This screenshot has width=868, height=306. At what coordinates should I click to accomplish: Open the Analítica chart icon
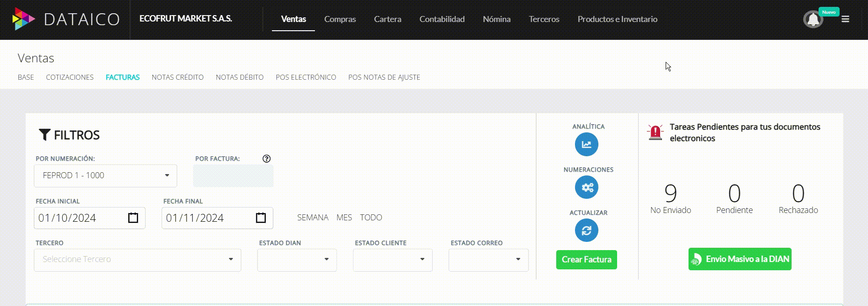click(586, 144)
